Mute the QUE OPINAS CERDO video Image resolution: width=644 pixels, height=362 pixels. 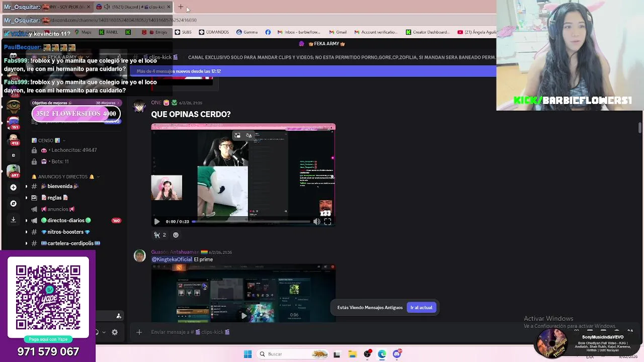click(x=316, y=222)
